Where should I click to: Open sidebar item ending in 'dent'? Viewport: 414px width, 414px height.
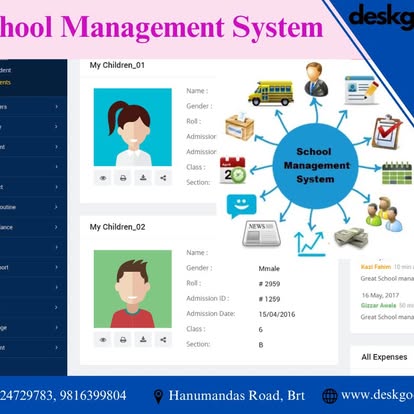(x=5, y=70)
